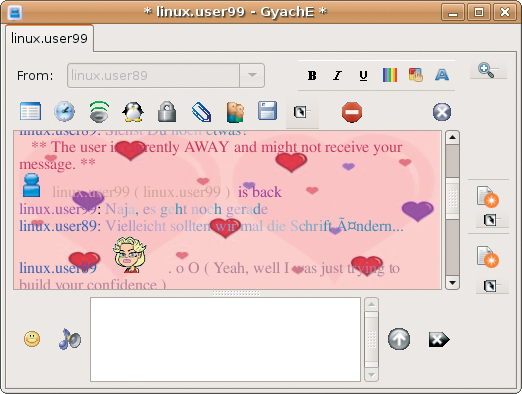Screen dimensions: 522x394
Task: Toggle bold text formatting
Action: 312,76
